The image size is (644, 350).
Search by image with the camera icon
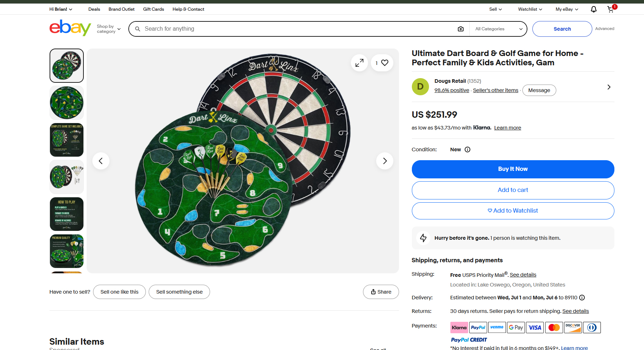click(461, 29)
